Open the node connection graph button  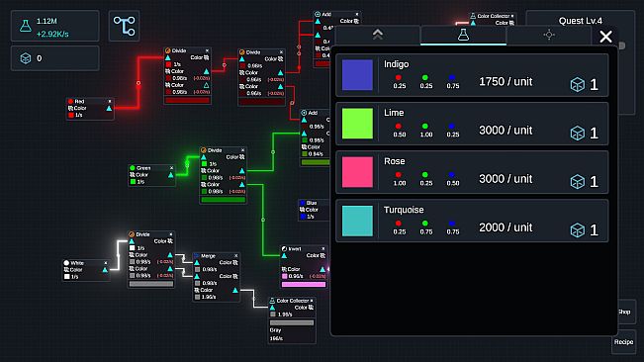click(x=124, y=27)
